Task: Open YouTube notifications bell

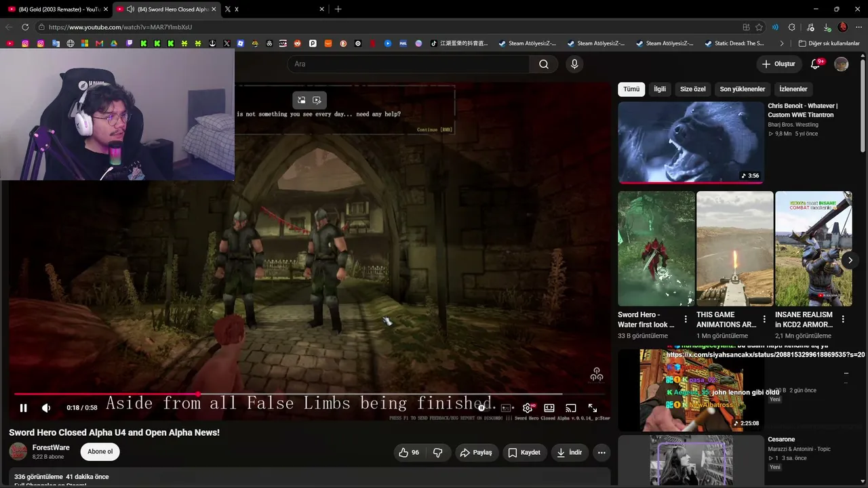Action: tap(816, 64)
